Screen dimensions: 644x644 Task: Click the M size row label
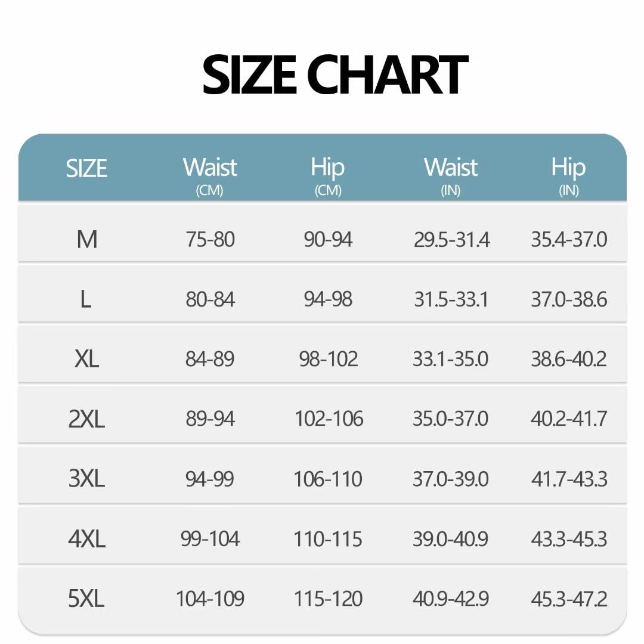pos(87,239)
